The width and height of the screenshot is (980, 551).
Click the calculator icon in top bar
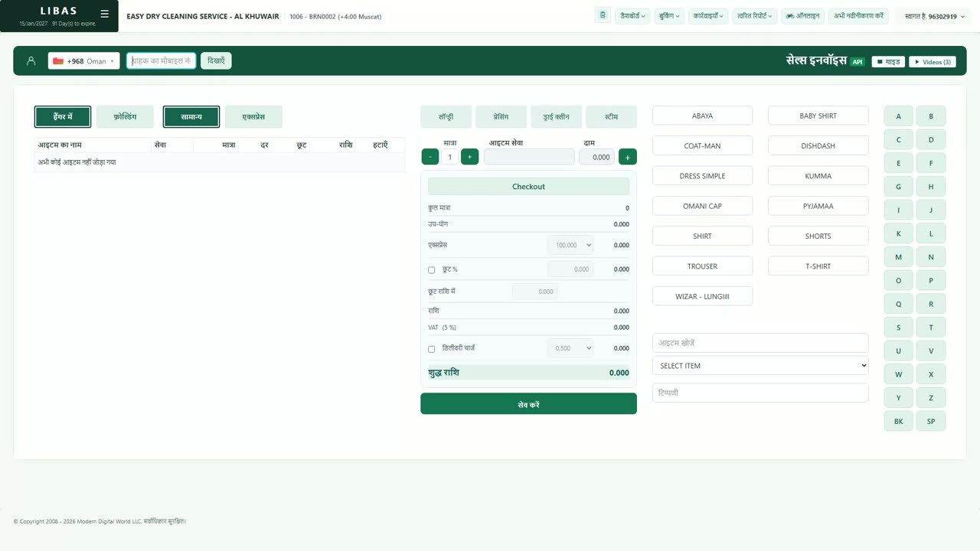tap(603, 15)
